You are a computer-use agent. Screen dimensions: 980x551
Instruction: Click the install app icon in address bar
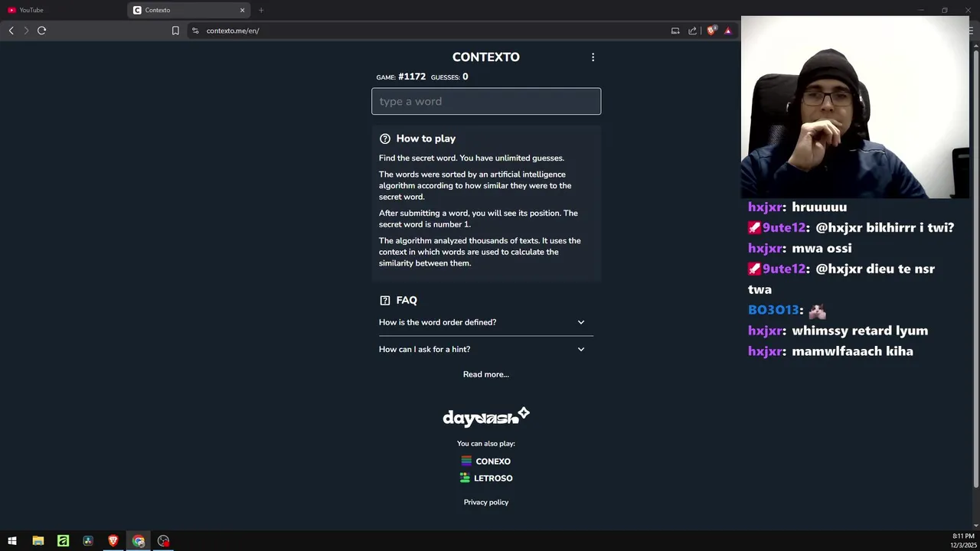point(675,31)
